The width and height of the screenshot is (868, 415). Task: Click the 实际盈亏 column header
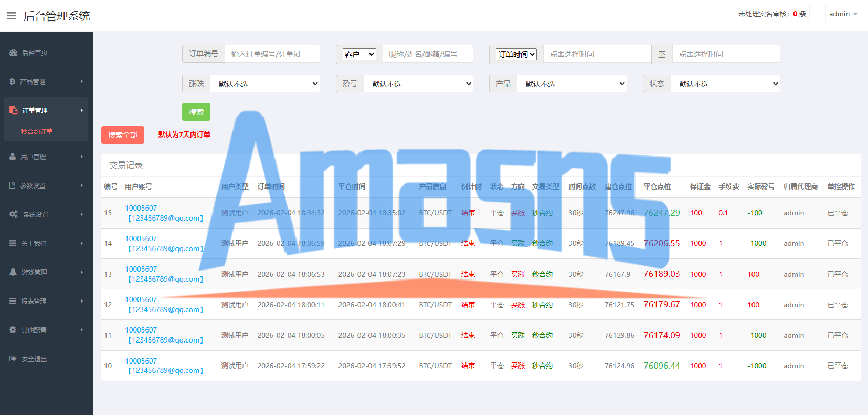[x=761, y=186]
